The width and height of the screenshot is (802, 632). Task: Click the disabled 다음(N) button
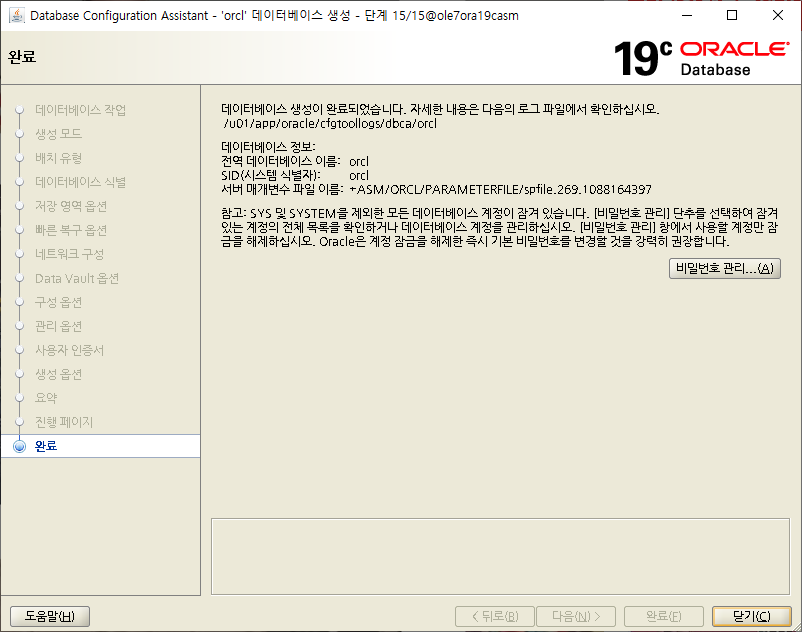click(576, 616)
